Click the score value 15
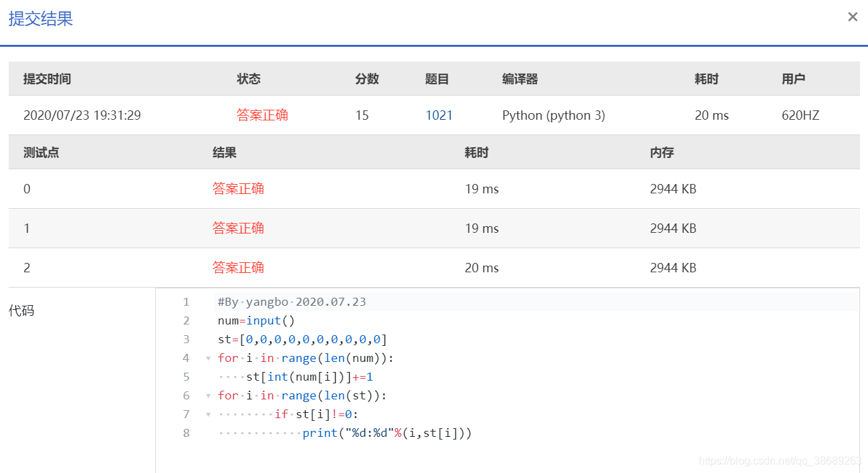Image resolution: width=868 pixels, height=473 pixels. [362, 115]
